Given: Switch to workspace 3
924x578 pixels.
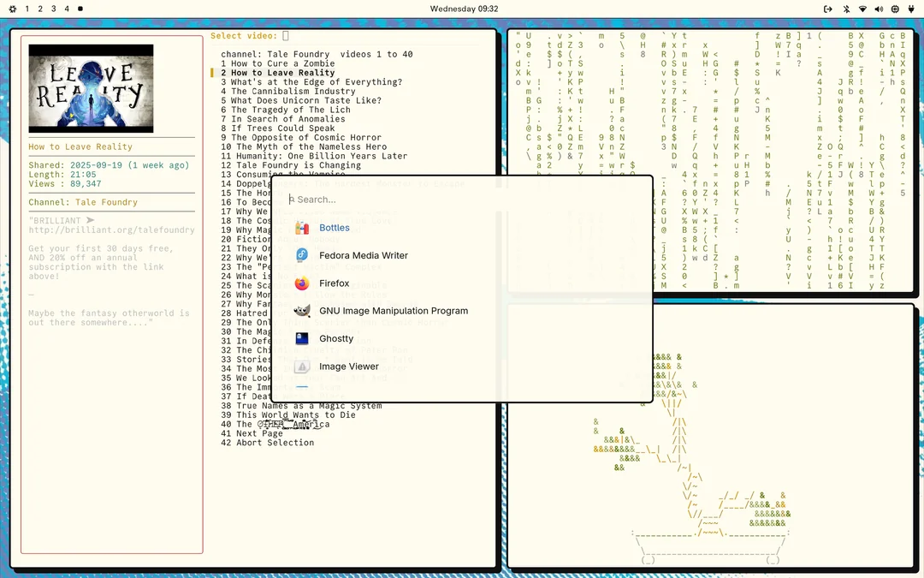Looking at the screenshot, I should [53, 9].
